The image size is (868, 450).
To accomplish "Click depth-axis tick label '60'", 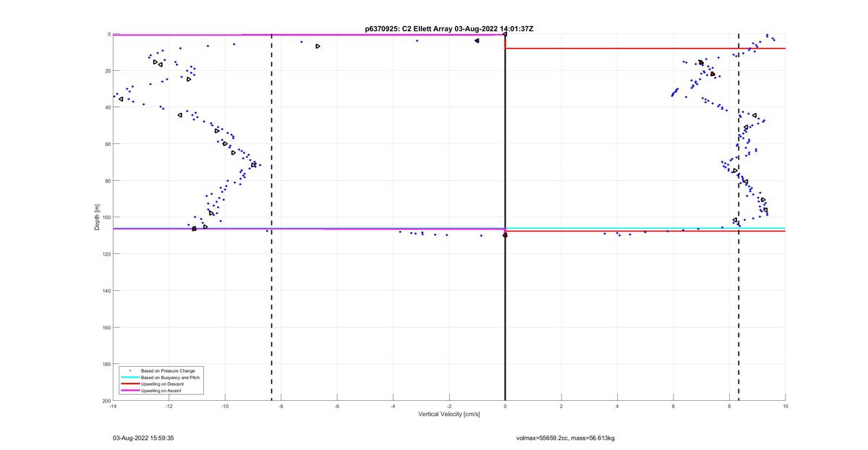I will pos(107,144).
